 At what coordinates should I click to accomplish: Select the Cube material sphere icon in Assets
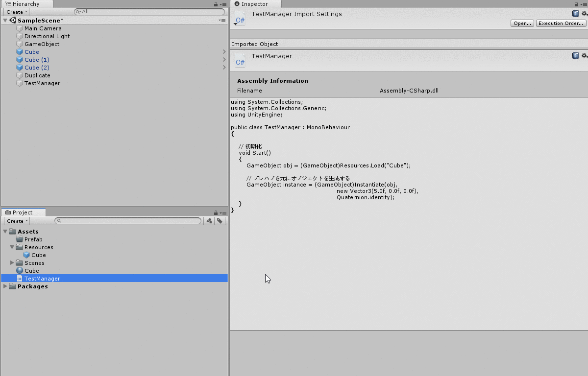click(20, 271)
